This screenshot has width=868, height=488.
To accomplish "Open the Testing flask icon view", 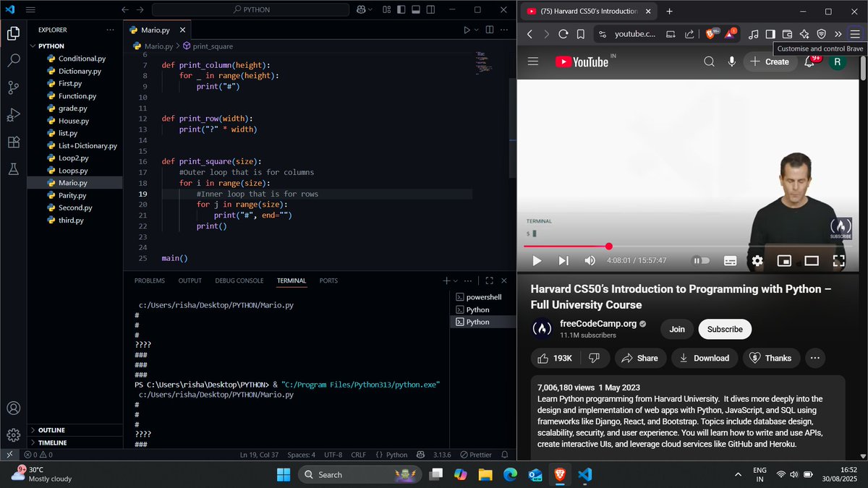I will (x=13, y=169).
